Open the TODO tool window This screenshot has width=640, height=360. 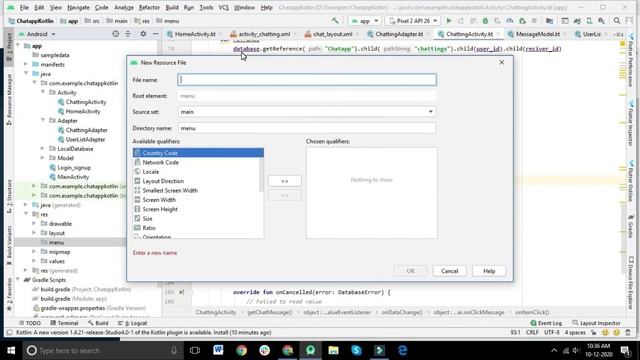pos(30,323)
